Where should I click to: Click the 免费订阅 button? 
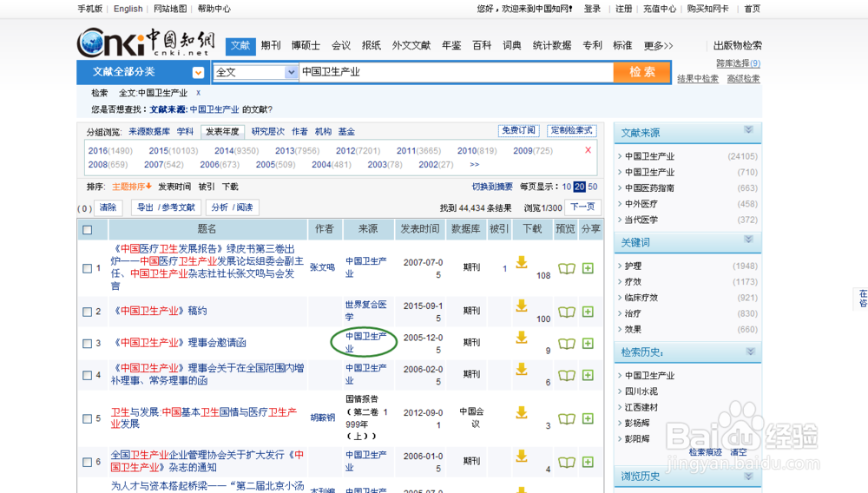pyautogui.click(x=519, y=130)
